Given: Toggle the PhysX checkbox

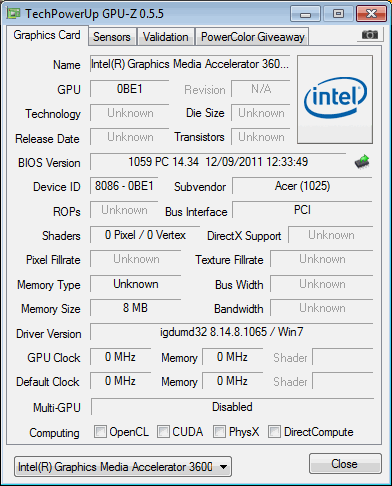Looking at the screenshot, I should point(219,431).
